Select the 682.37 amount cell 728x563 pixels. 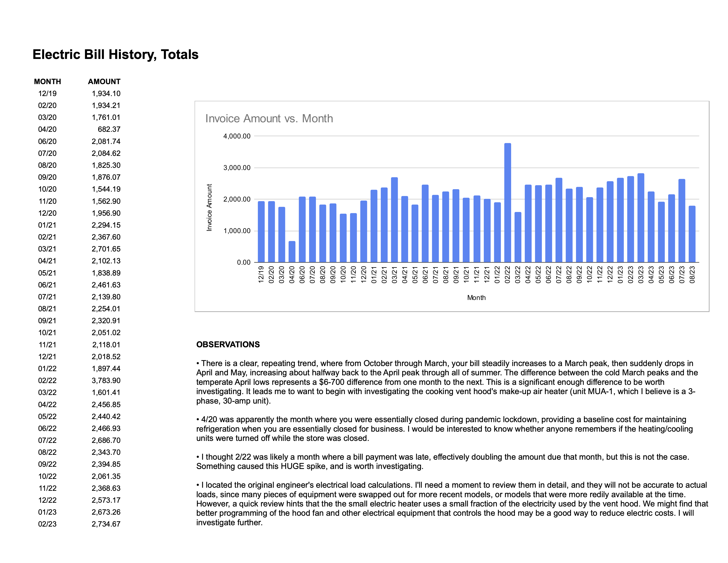click(x=109, y=129)
